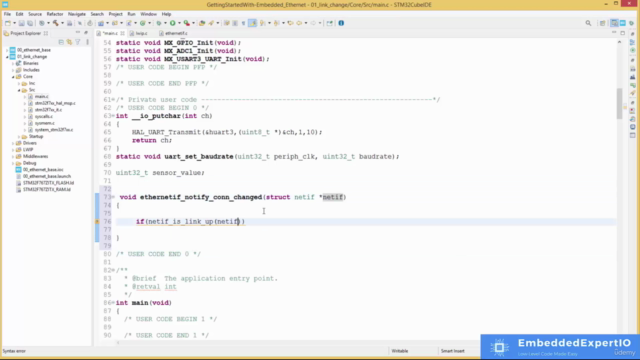The width and height of the screenshot is (640, 360).
Task: Open the Window menu
Action: pyautogui.click(x=148, y=14)
